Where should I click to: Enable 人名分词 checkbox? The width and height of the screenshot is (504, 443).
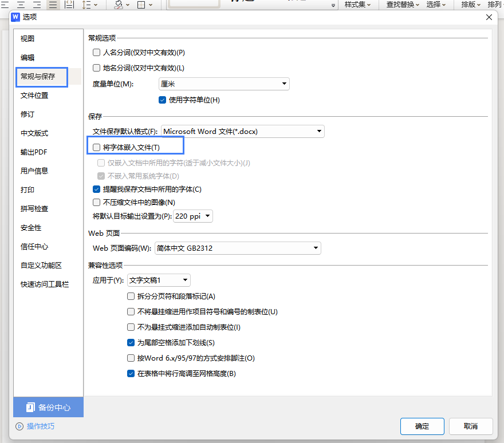point(96,52)
